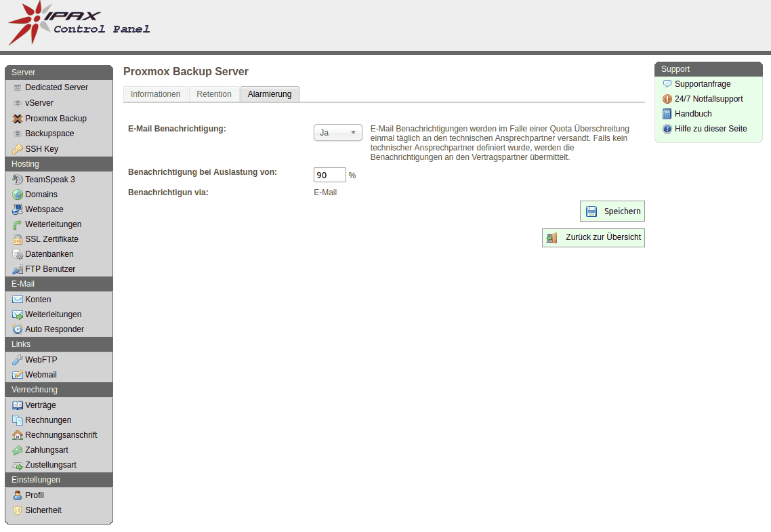The width and height of the screenshot is (771, 532).
Task: Open the E-Mail Benachrichtigung dropdown
Action: coord(337,133)
